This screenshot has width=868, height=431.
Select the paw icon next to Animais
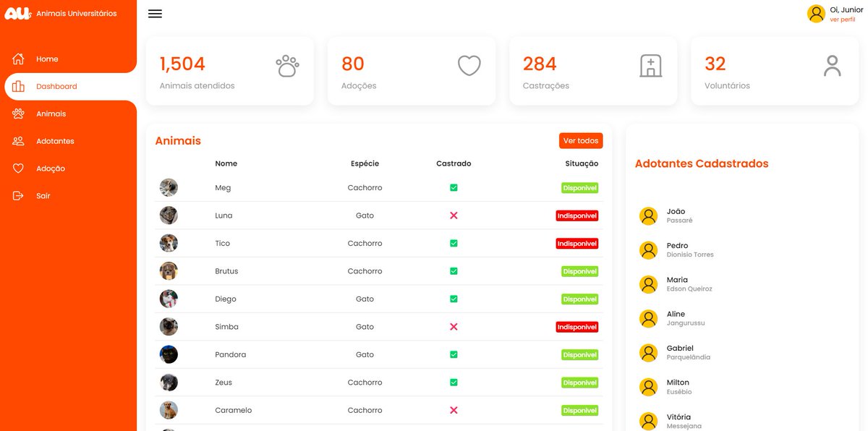[x=18, y=113]
